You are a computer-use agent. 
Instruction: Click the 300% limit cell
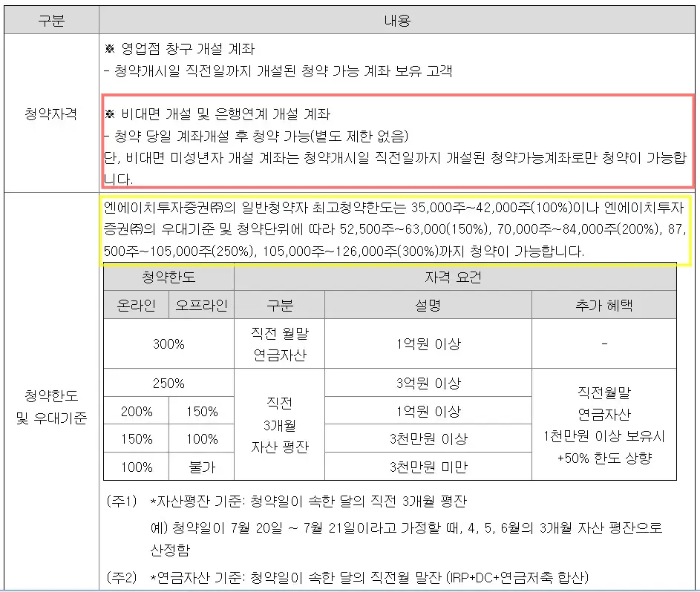pos(169,343)
